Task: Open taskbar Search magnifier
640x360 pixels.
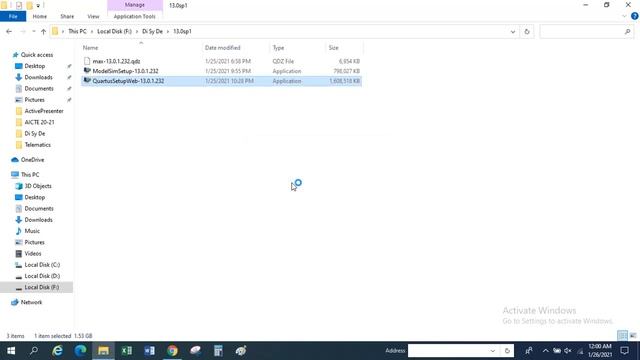Action: click(x=34, y=351)
